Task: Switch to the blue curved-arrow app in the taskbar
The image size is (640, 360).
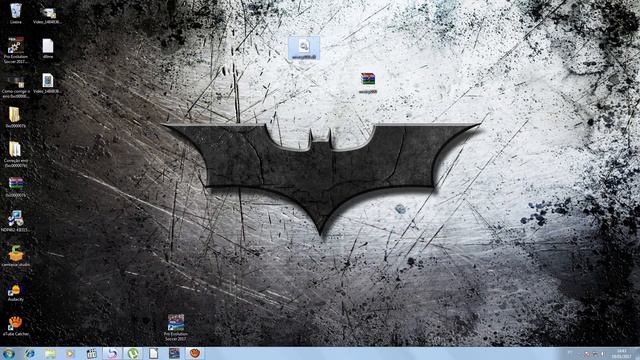Action: [112, 353]
